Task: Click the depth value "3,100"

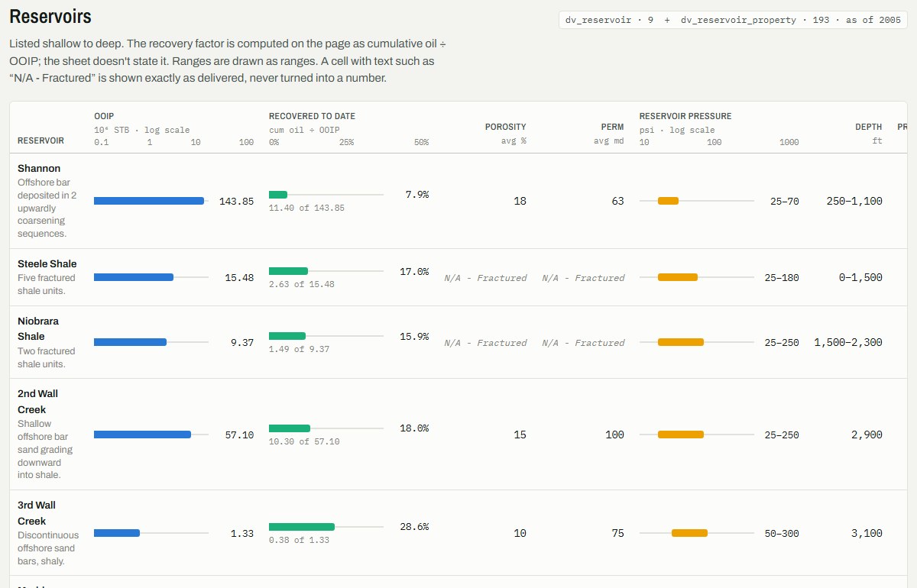Action: click(867, 533)
